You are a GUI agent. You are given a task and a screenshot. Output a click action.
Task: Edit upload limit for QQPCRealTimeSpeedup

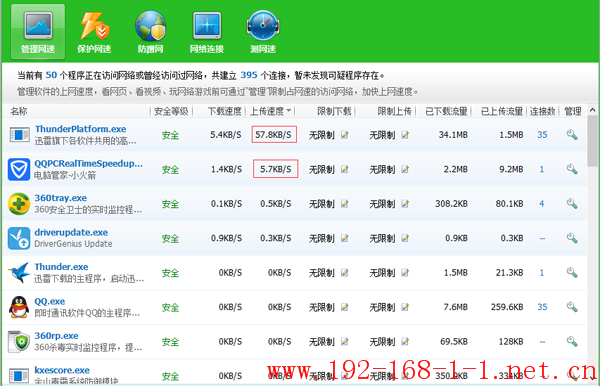(405, 169)
